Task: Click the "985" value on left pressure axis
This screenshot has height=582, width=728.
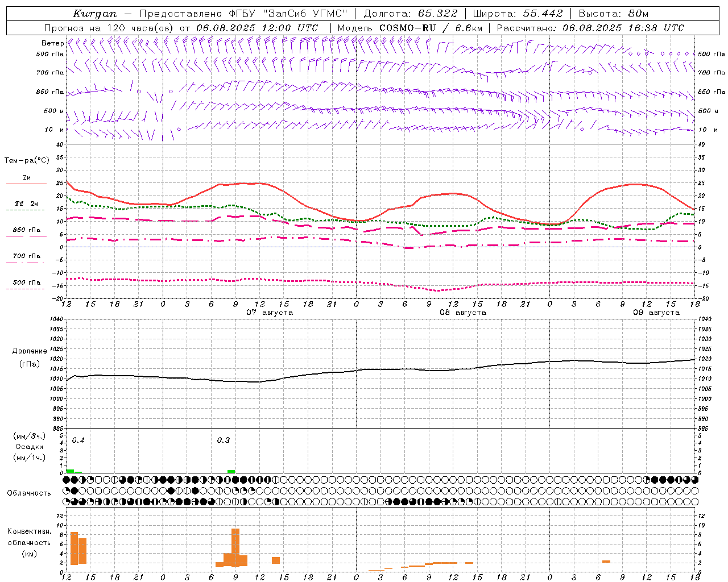Action: (x=57, y=429)
